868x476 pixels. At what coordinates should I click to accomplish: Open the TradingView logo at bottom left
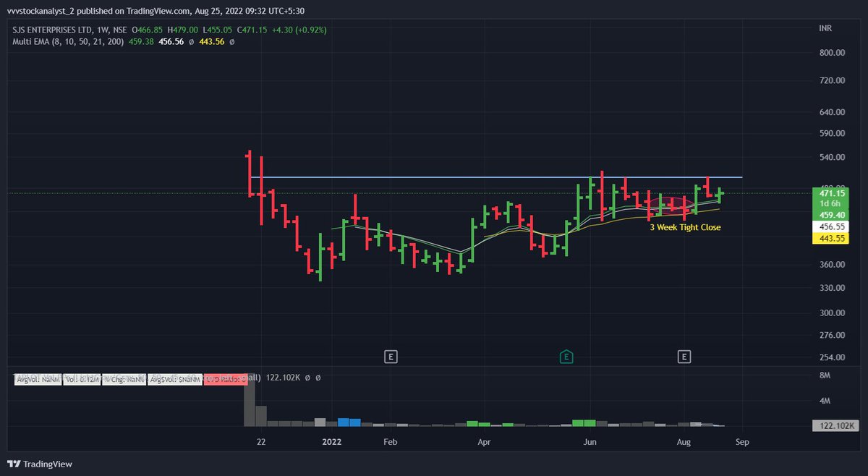pos(40,464)
